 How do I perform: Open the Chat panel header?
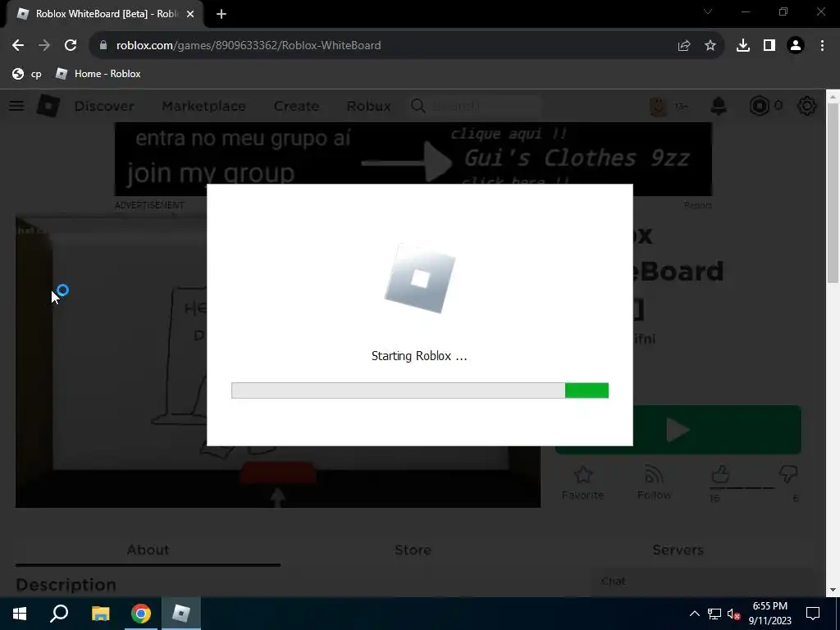(x=702, y=582)
